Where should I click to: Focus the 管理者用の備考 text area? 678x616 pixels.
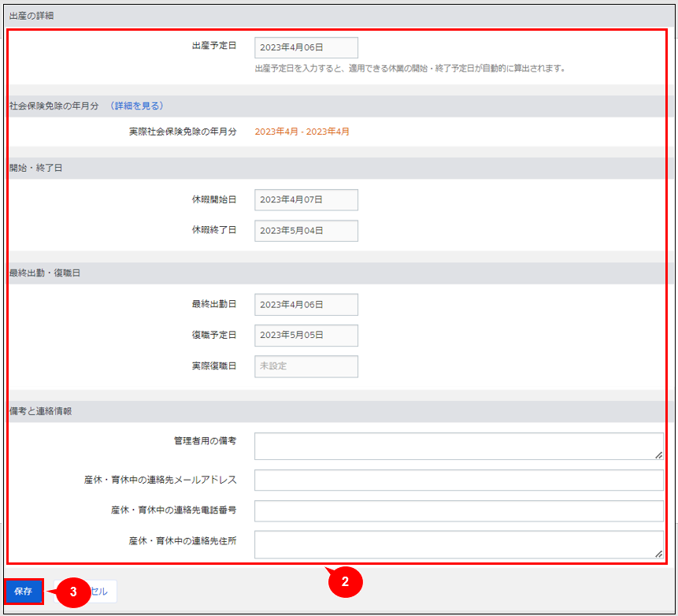(x=458, y=446)
